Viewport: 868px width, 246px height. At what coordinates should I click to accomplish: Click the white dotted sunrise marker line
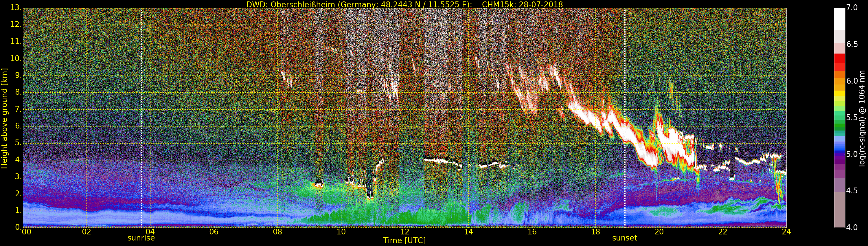coord(141,118)
